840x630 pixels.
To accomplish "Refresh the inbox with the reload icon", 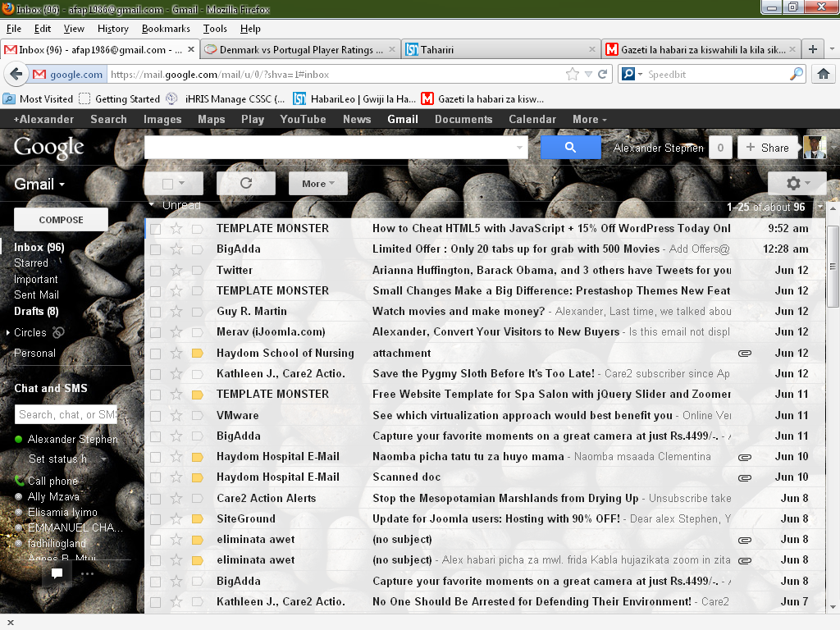I will pyautogui.click(x=246, y=183).
